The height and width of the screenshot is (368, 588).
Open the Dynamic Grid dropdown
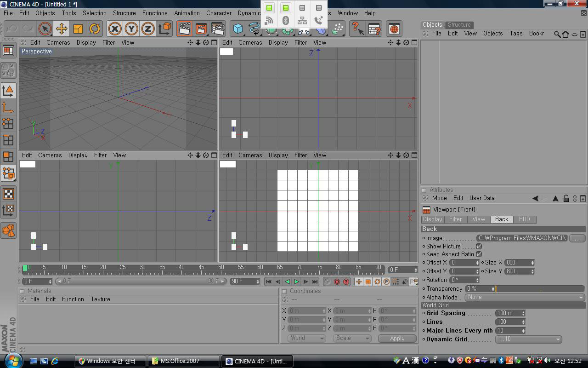tap(528, 339)
